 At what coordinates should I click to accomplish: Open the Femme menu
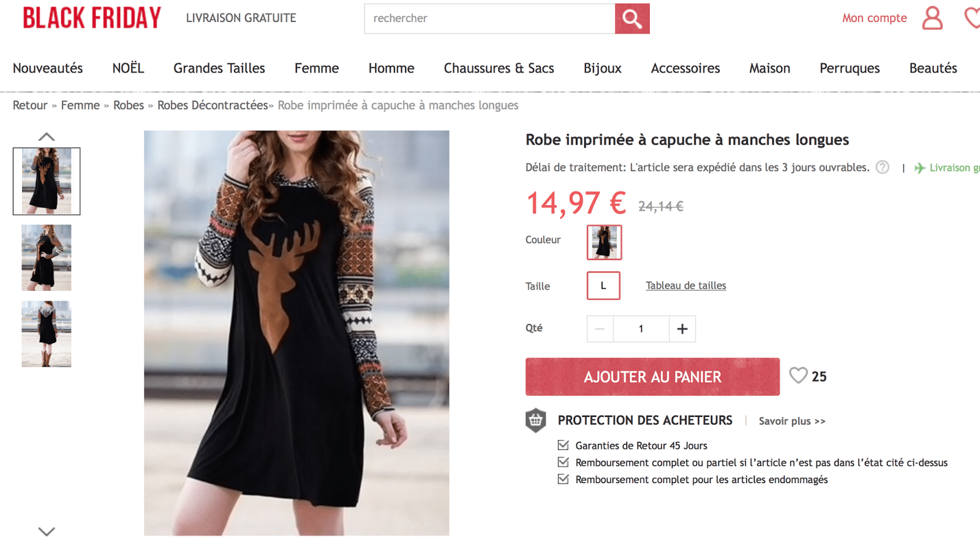317,68
